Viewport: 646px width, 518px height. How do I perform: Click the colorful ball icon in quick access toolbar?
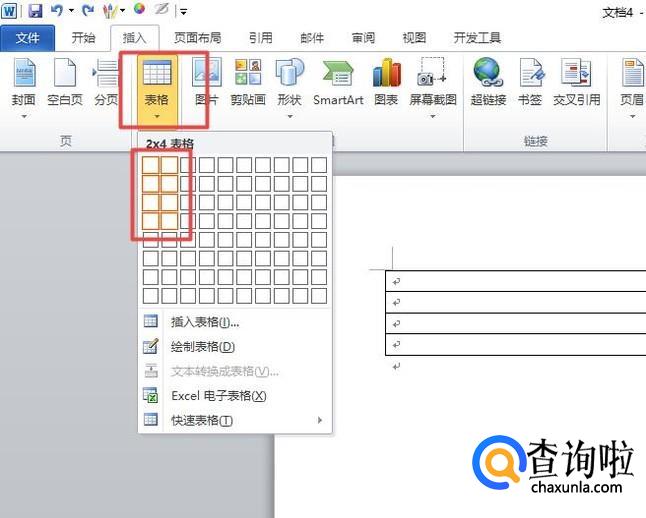139,9
